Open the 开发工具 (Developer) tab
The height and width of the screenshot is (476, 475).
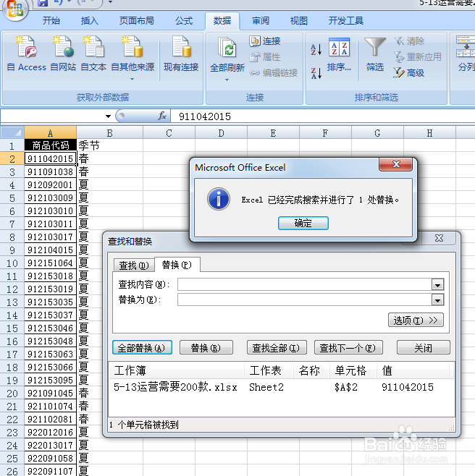[x=346, y=21]
